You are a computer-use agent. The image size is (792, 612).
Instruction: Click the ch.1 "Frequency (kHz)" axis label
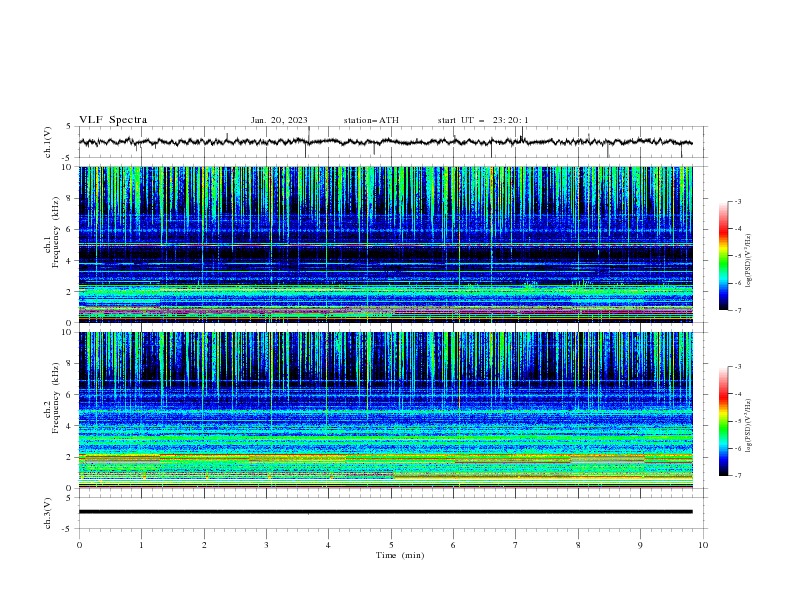[x=56, y=232]
